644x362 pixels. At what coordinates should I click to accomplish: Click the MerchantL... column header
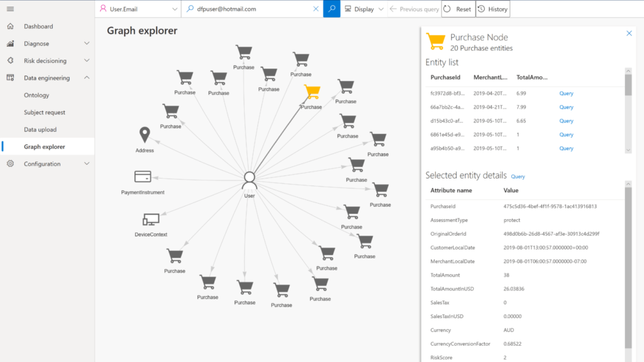(490, 77)
